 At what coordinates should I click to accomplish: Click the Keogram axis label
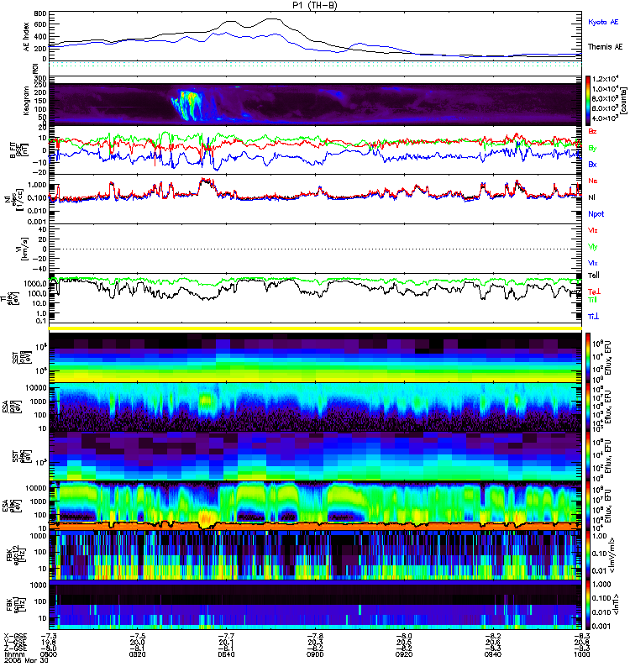click(27, 100)
